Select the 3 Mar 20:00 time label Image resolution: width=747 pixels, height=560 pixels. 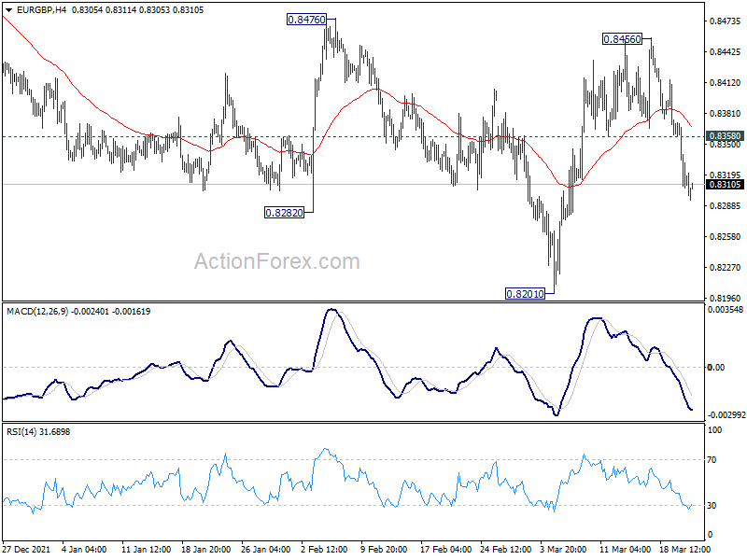point(564,550)
